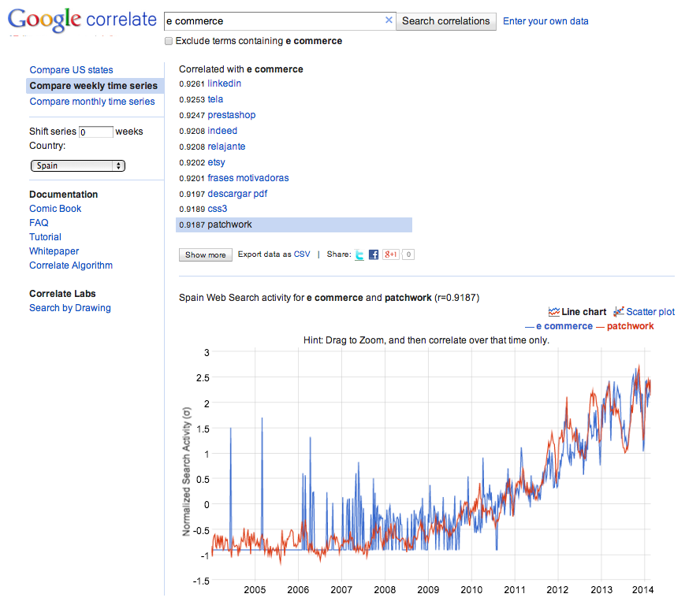Image resolution: width=700 pixels, height=605 pixels.
Task: Open Compare US states view
Action: (x=71, y=70)
